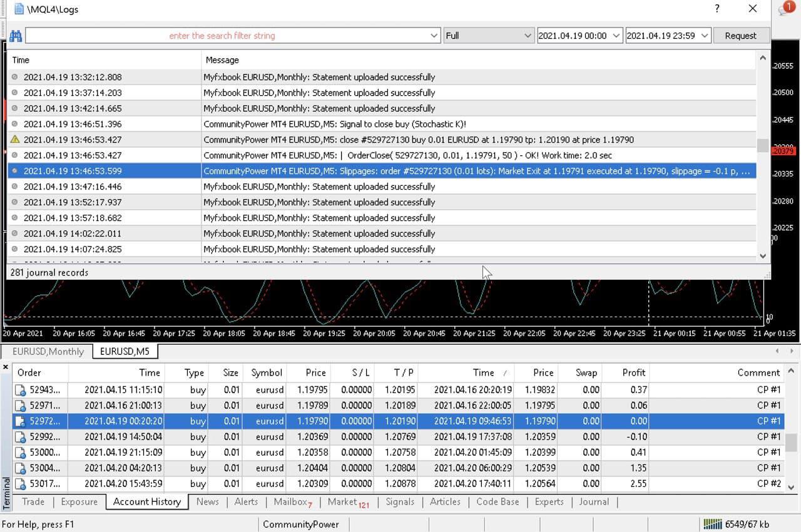Select the log row timed 13:32:12.808
The height and width of the screenshot is (532, 801).
382,77
